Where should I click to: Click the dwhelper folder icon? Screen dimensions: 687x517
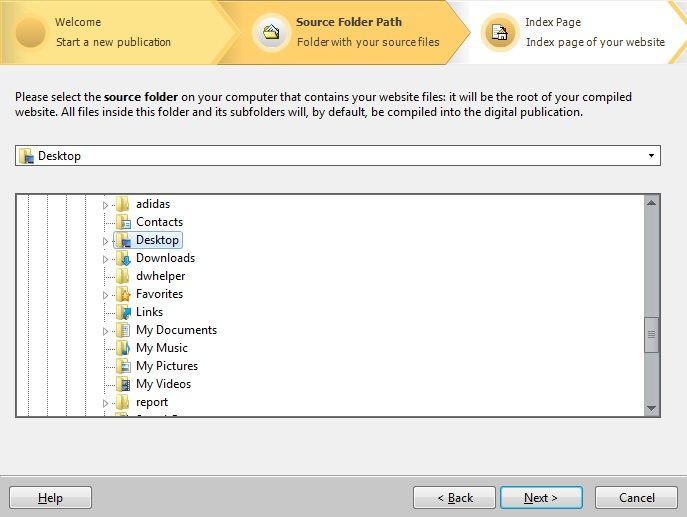click(123, 276)
